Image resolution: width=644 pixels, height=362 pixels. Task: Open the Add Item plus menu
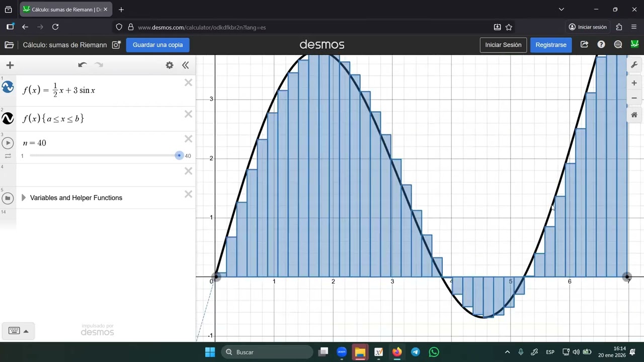tap(10, 65)
